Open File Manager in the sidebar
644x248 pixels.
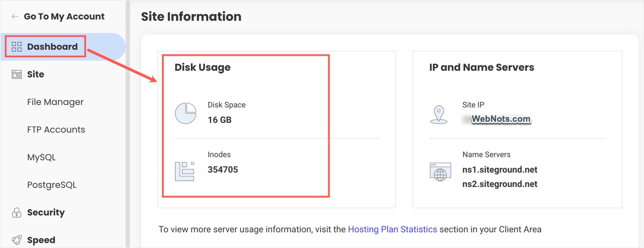[55, 102]
